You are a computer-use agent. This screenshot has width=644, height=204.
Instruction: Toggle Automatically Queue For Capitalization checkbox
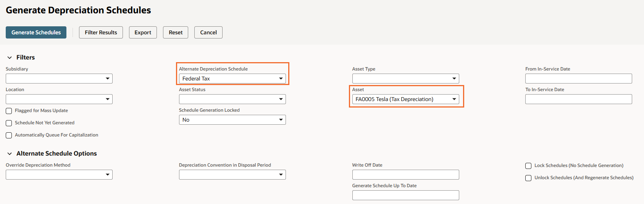click(x=9, y=135)
